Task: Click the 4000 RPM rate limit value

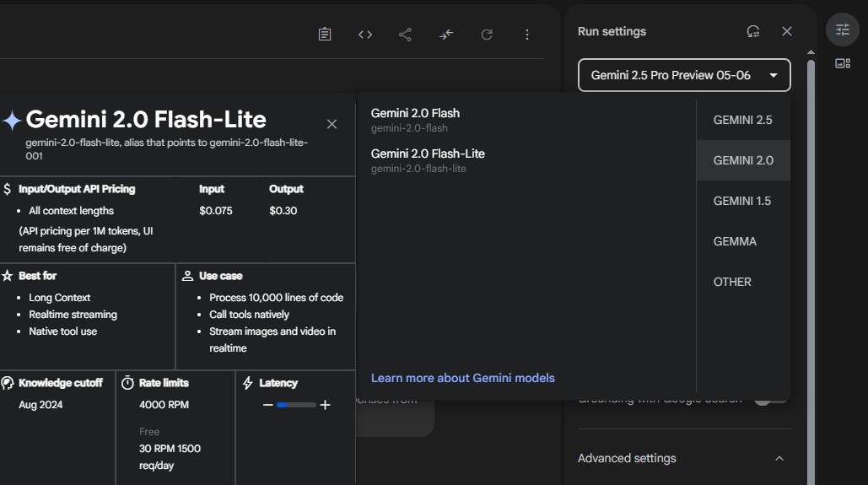Action: [x=164, y=405]
